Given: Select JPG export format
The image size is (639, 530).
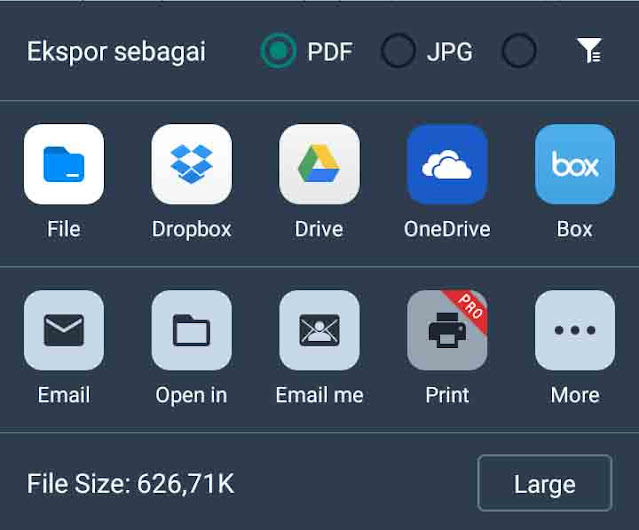Looking at the screenshot, I should [399, 51].
